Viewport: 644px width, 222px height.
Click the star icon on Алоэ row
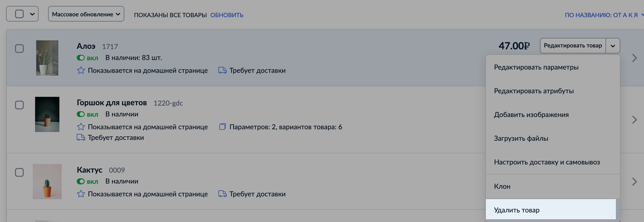81,70
